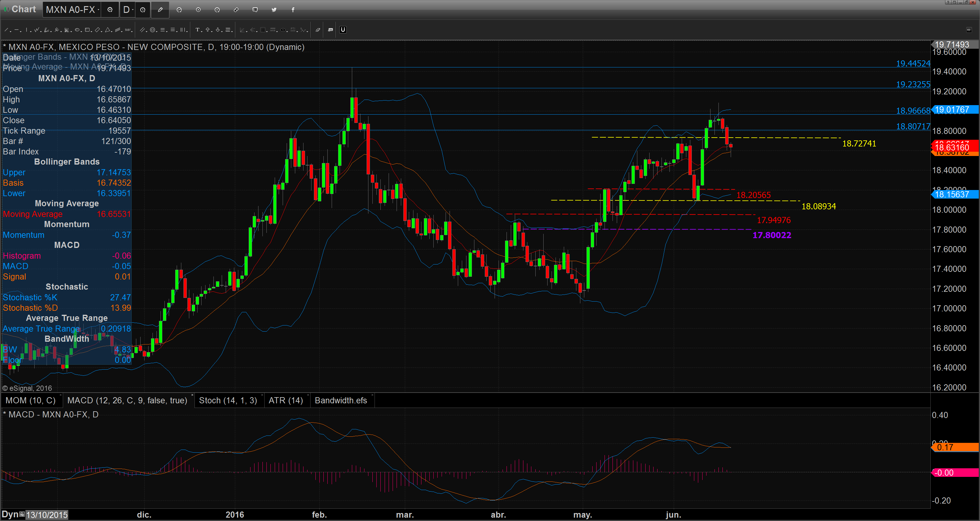Select the grid table drawing tool
The height and width of the screenshot is (521, 980).
click(x=263, y=30)
